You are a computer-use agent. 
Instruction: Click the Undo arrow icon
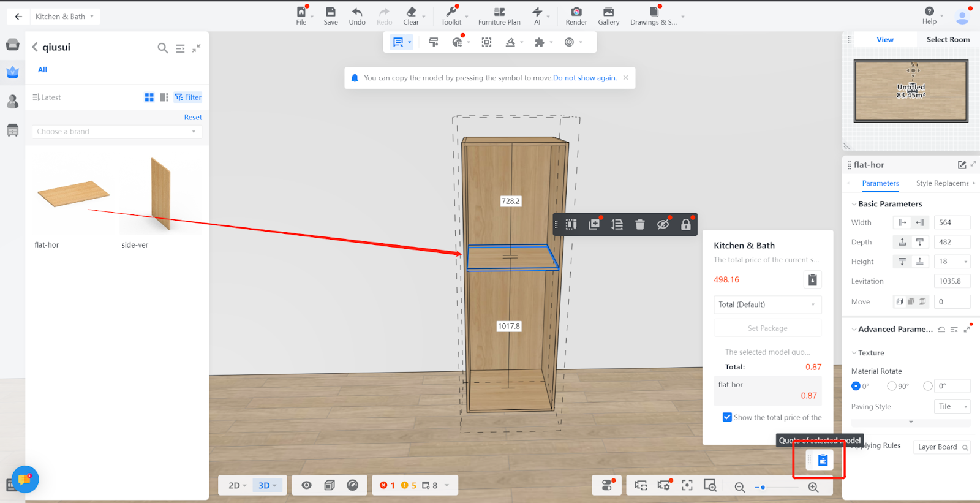point(357,12)
